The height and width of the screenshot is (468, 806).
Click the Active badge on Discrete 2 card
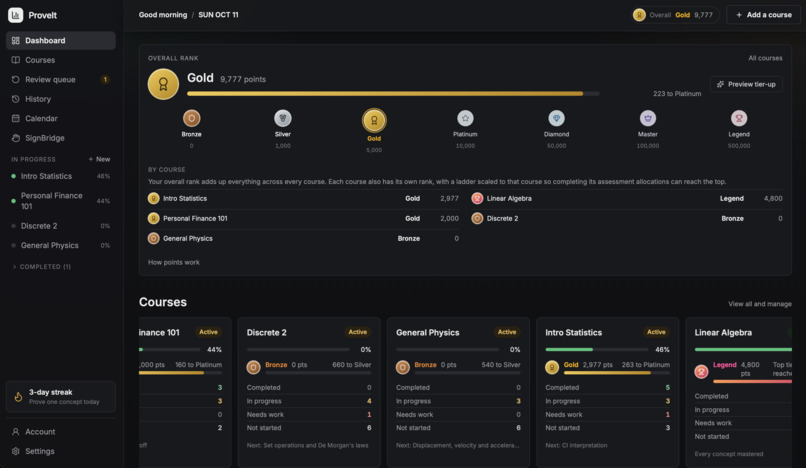[358, 332]
